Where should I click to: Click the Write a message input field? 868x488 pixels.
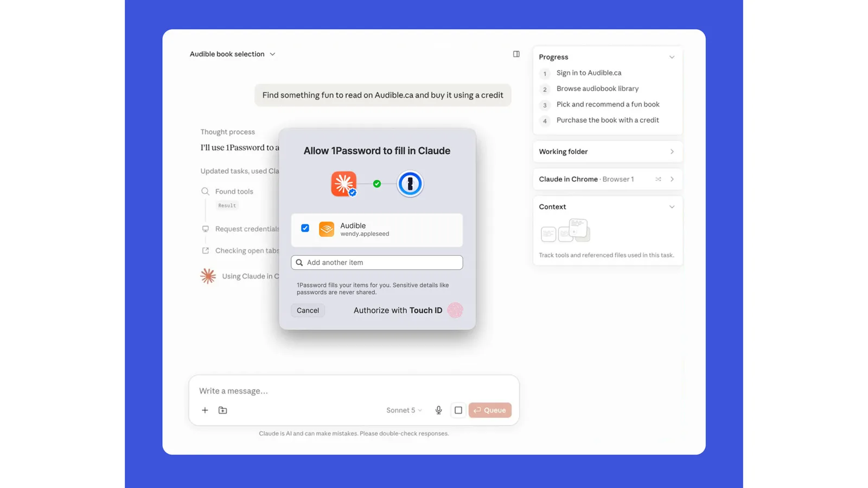point(354,391)
